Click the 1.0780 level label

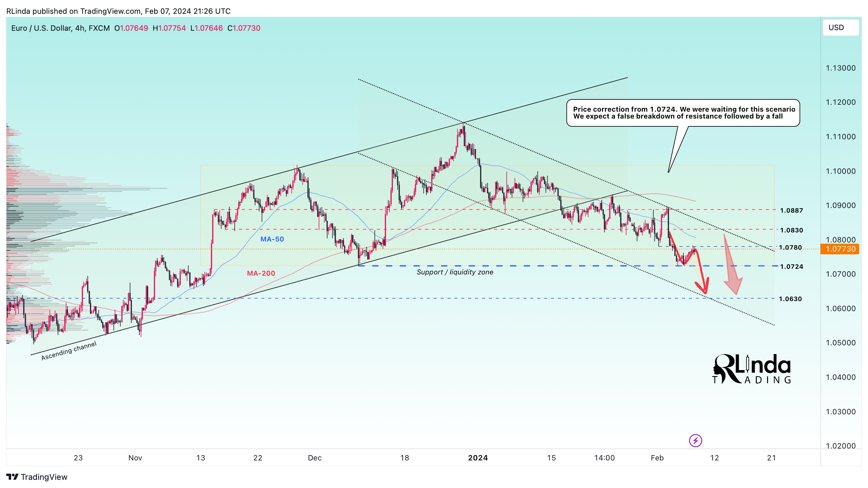790,247
